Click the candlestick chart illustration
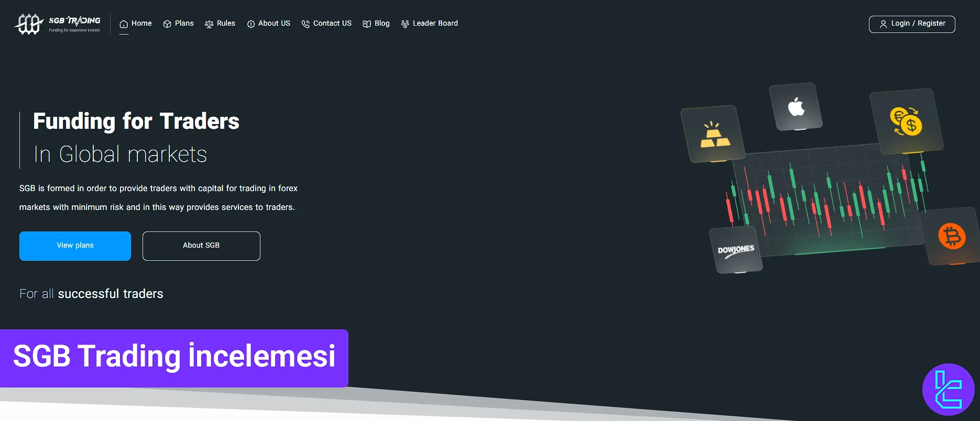 (828, 199)
